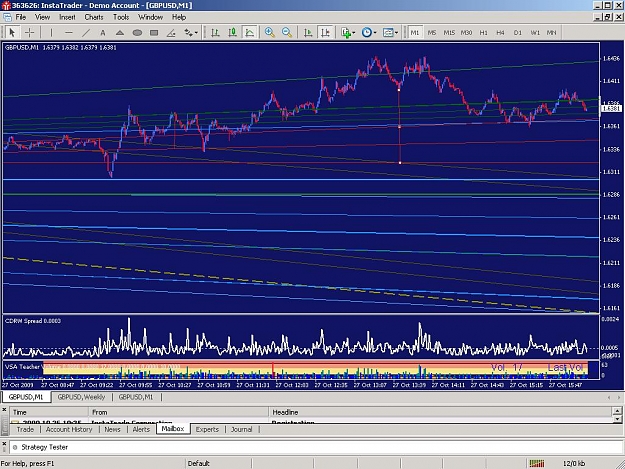The image size is (625, 469).
Task: Open the Account History tab
Action: click(x=69, y=430)
